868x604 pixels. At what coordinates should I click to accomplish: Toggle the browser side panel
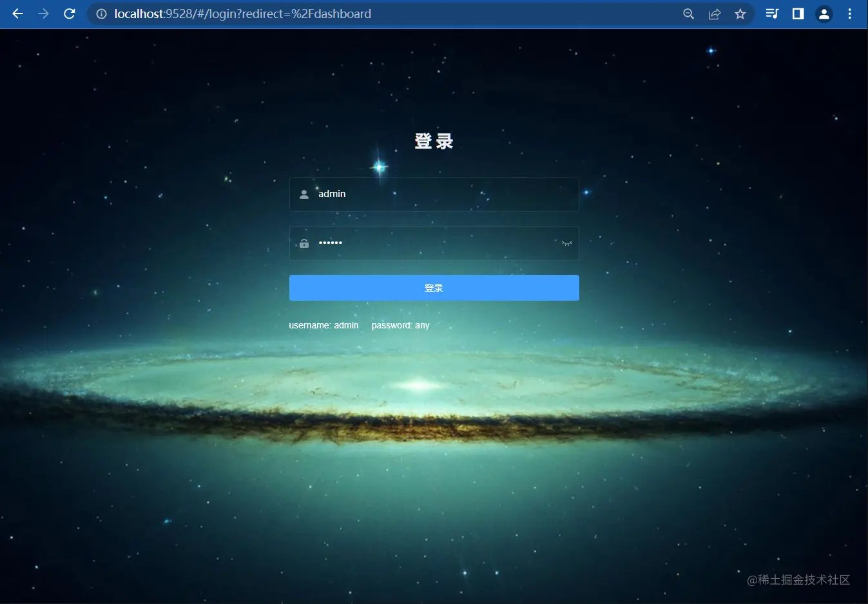[x=798, y=14]
